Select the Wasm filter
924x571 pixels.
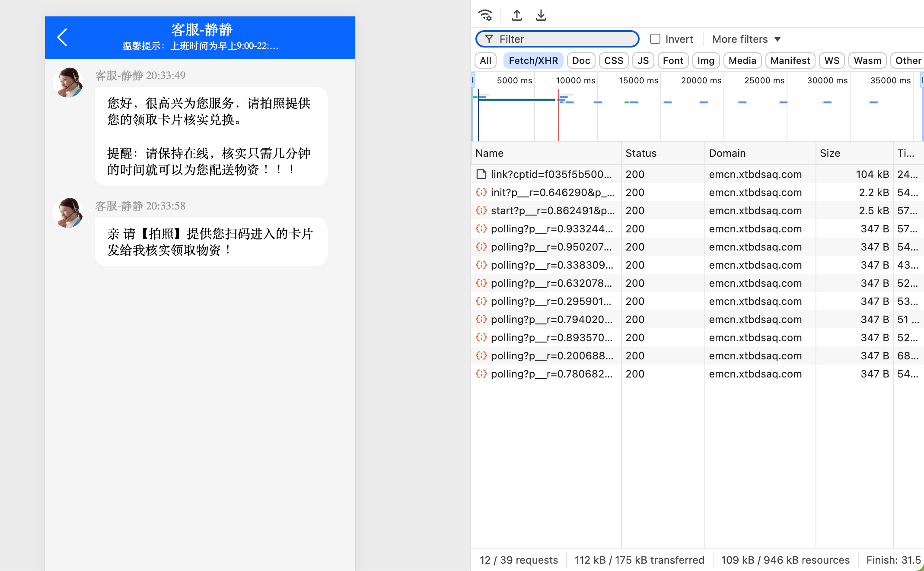click(x=867, y=60)
